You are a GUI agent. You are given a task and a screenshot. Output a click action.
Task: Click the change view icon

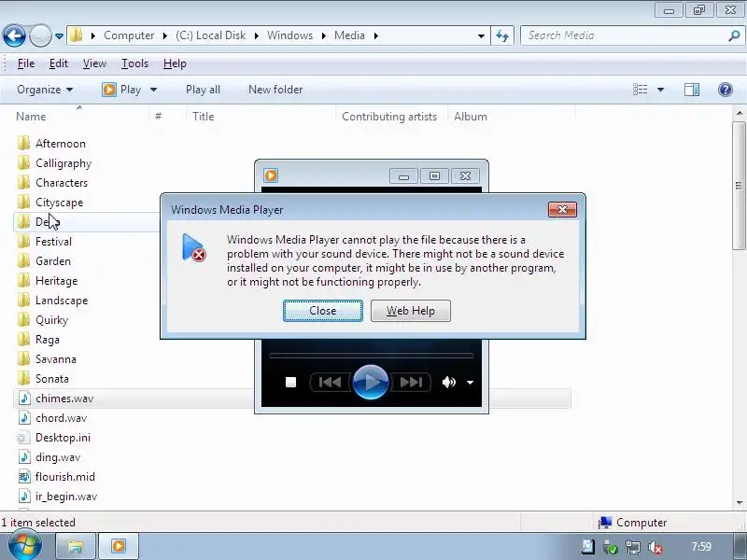coord(640,90)
